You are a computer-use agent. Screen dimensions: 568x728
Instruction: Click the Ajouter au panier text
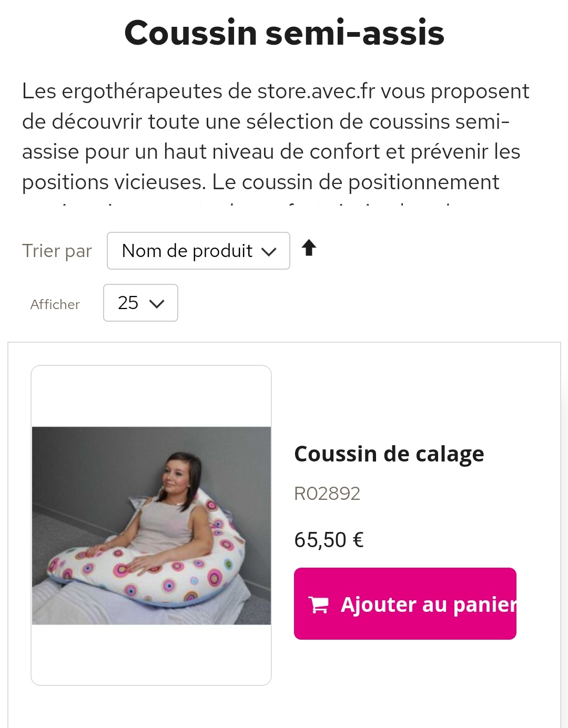[429, 604]
